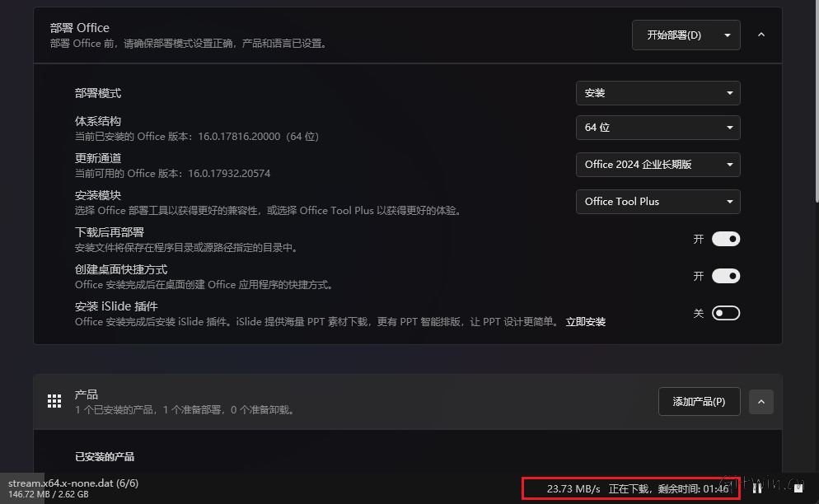Viewport: 819px width, 504px height.
Task: Click the 已安装的产品 heading
Action: pyautogui.click(x=105, y=457)
